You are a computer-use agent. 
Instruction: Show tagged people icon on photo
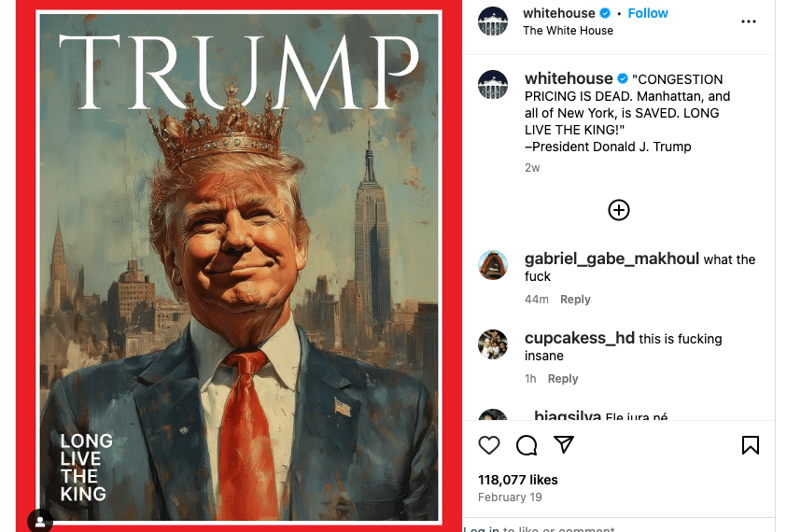(x=40, y=521)
